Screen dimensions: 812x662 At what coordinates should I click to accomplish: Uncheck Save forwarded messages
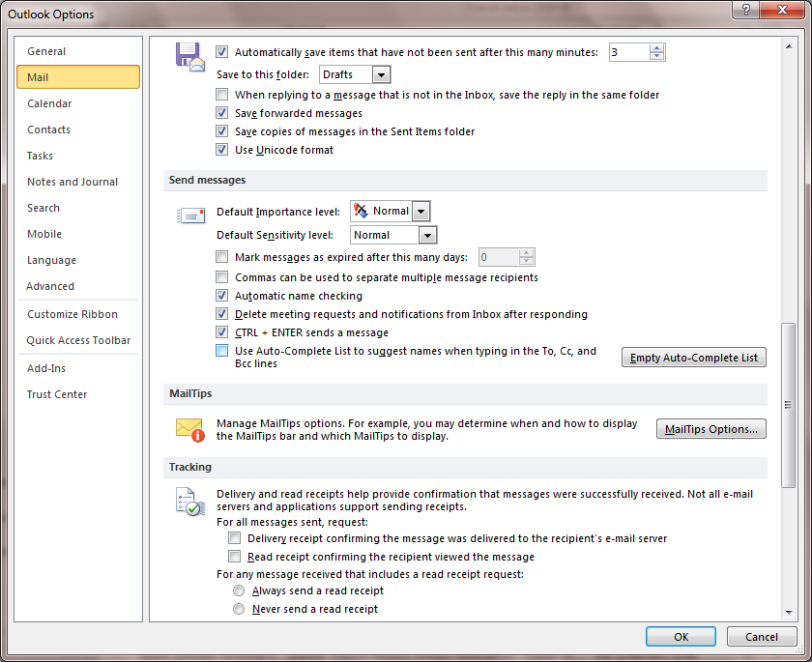(221, 113)
